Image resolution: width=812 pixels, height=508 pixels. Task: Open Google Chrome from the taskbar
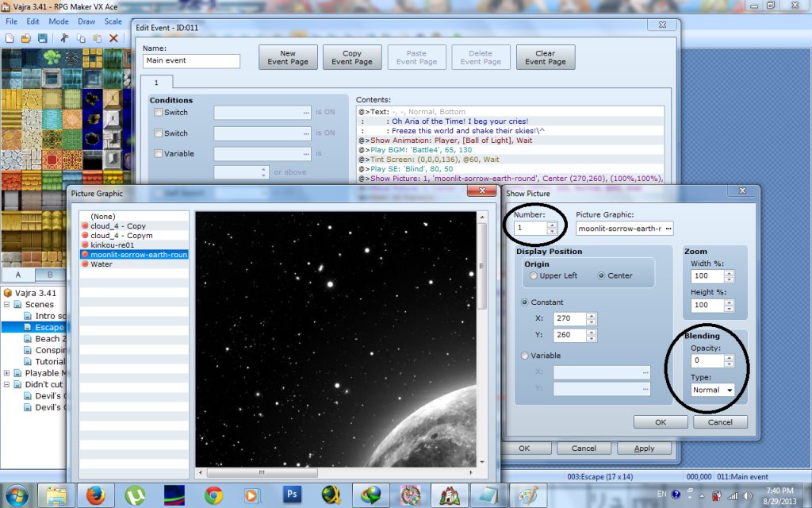click(213, 496)
